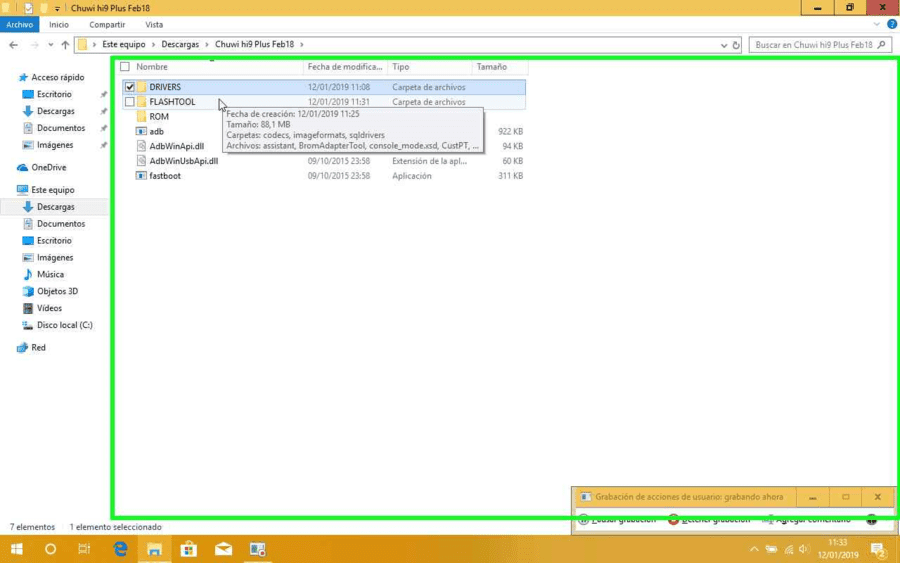Click the File Explorer taskbar icon

click(x=154, y=549)
